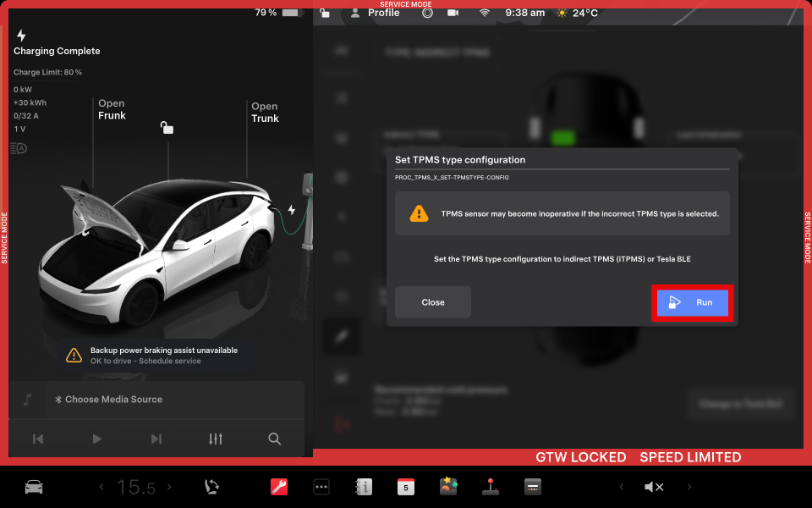Tap the 9:38 am clock
This screenshot has width=812, height=508.
(x=524, y=13)
